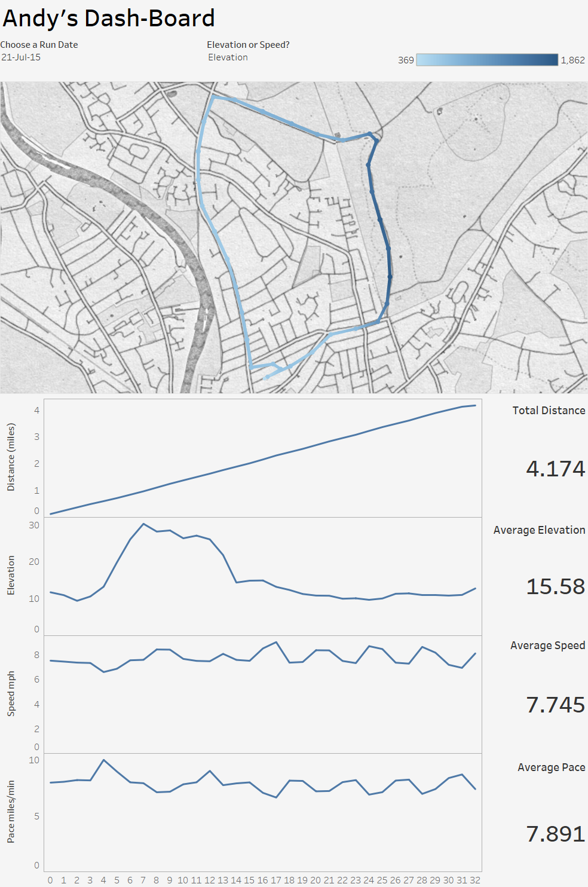Click the Pace miles/min axis label
This screenshot has height=887, width=588.
(11, 812)
